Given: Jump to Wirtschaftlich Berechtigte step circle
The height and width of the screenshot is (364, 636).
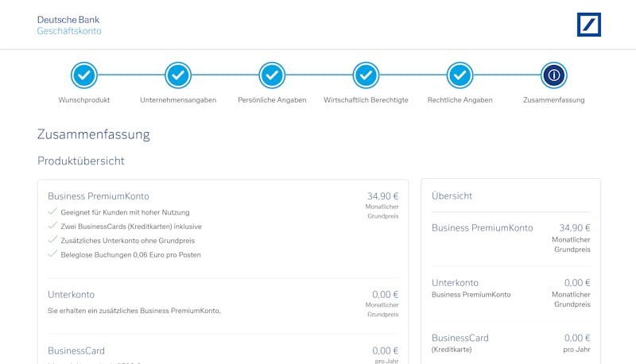Looking at the screenshot, I should [366, 76].
